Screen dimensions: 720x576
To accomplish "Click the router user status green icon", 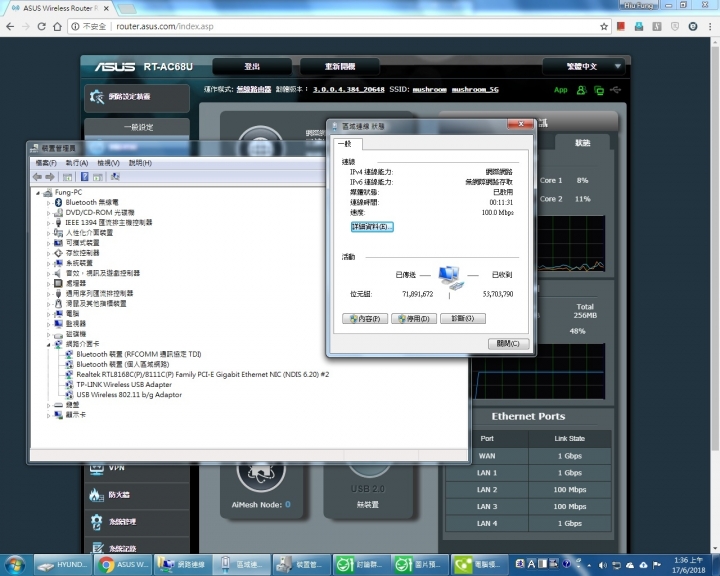I will 581,90.
